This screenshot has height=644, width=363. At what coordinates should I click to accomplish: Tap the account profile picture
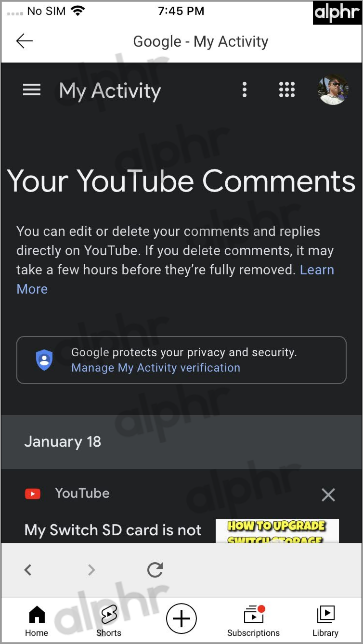coord(333,90)
